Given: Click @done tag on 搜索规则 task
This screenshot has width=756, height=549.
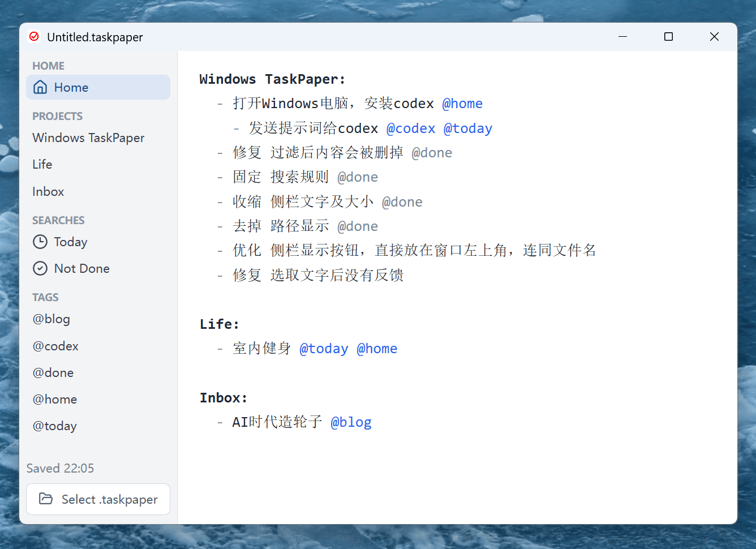Looking at the screenshot, I should tap(358, 177).
